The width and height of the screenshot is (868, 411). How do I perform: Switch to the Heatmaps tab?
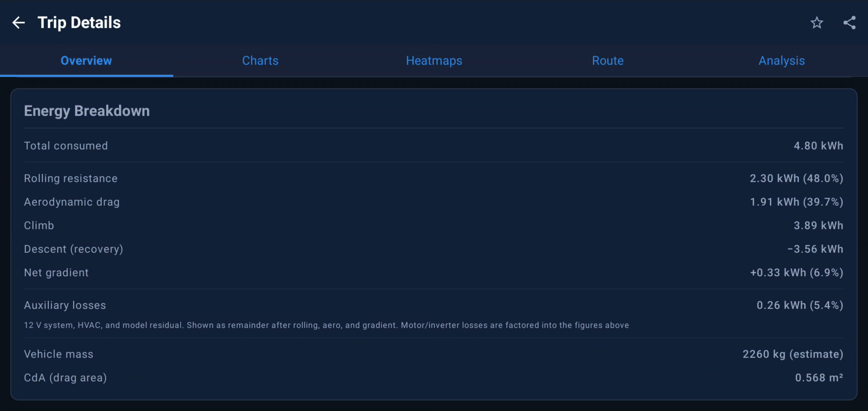[434, 61]
